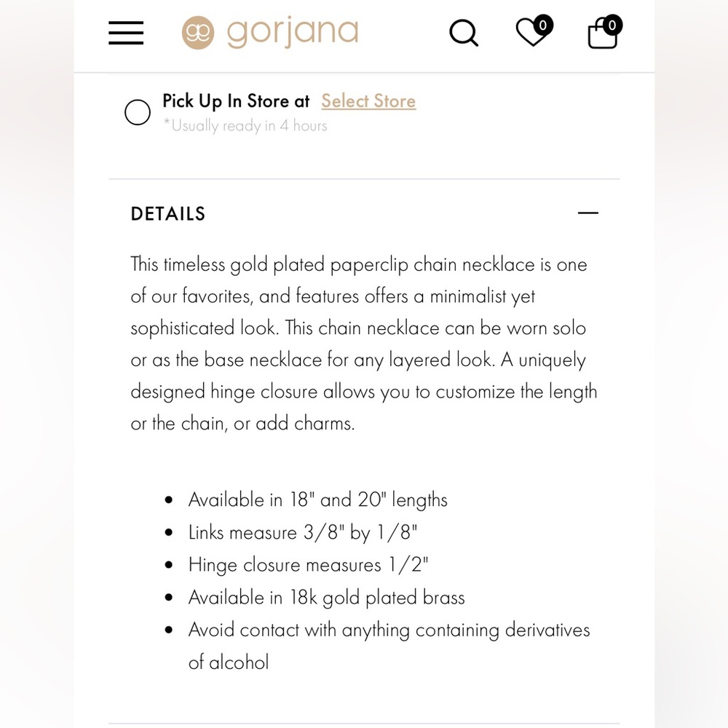Open the wishlist heart icon
Image resolution: width=728 pixels, height=728 pixels.
click(531, 33)
